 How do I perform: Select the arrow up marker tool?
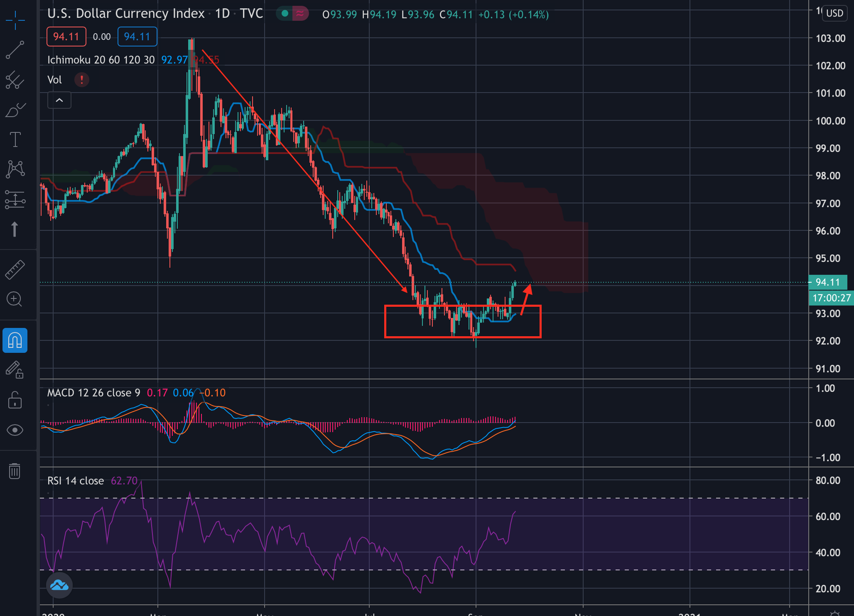pyautogui.click(x=15, y=229)
